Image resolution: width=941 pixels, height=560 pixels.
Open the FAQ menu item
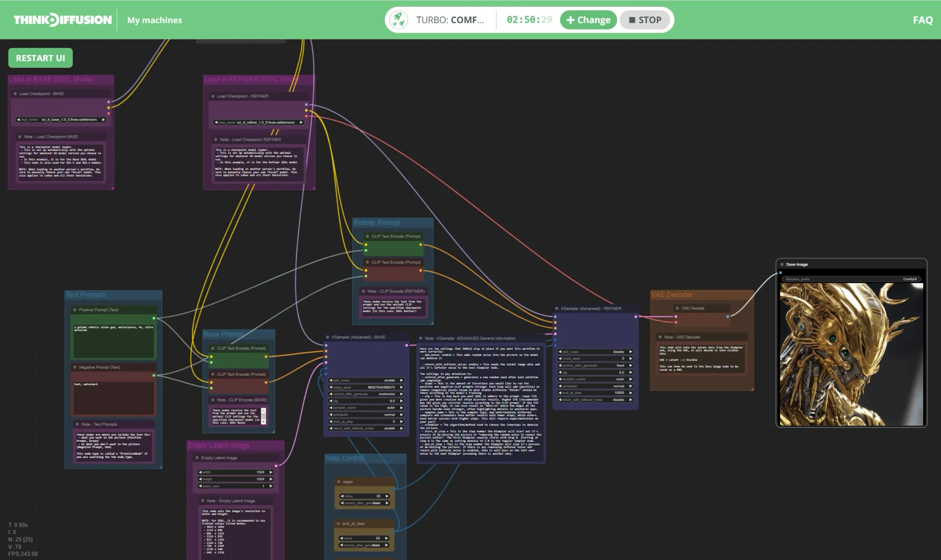click(924, 20)
